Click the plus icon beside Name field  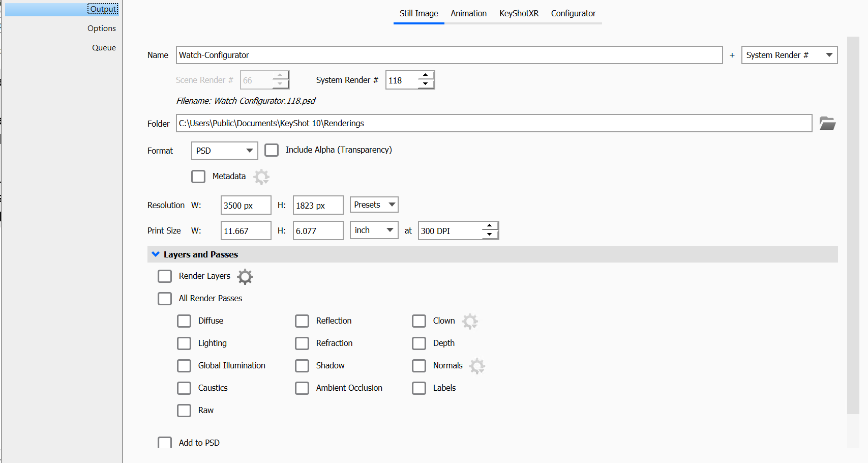[x=732, y=55]
